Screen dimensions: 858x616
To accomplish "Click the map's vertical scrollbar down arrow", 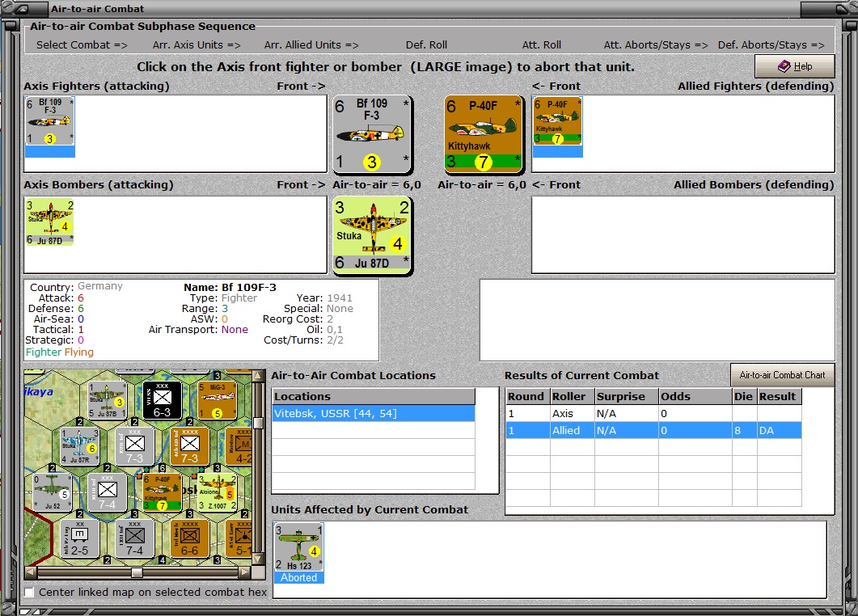I will 258,559.
